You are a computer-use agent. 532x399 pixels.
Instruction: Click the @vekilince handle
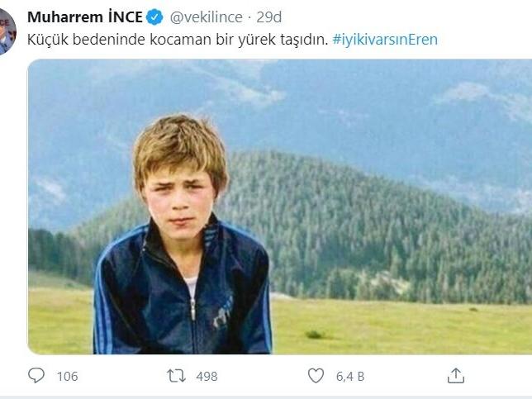point(207,18)
